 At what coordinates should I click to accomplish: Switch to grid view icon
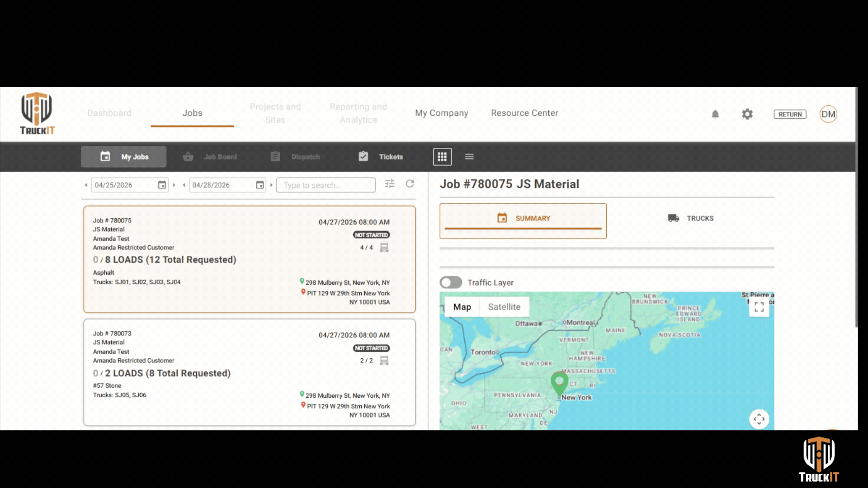pyautogui.click(x=442, y=157)
